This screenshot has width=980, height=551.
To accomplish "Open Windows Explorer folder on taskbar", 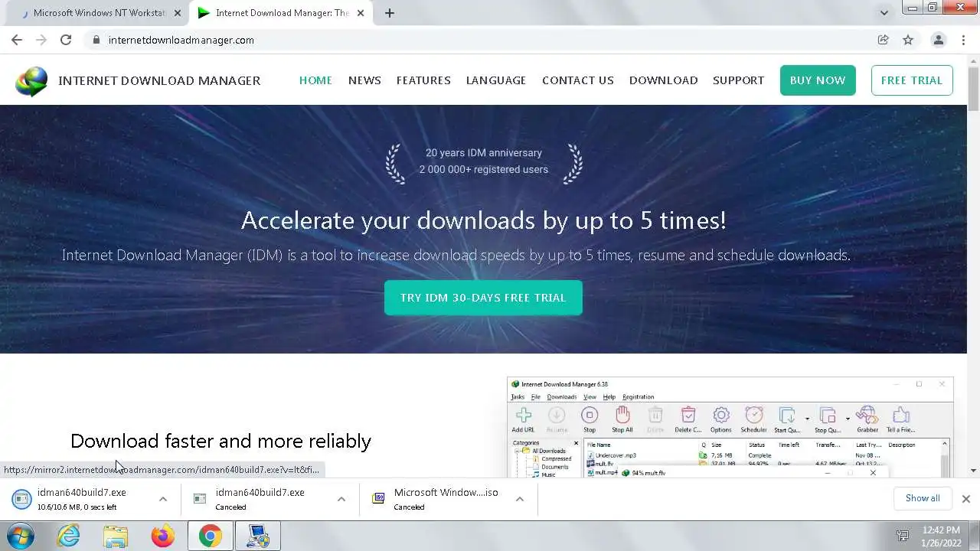I will click(x=116, y=536).
